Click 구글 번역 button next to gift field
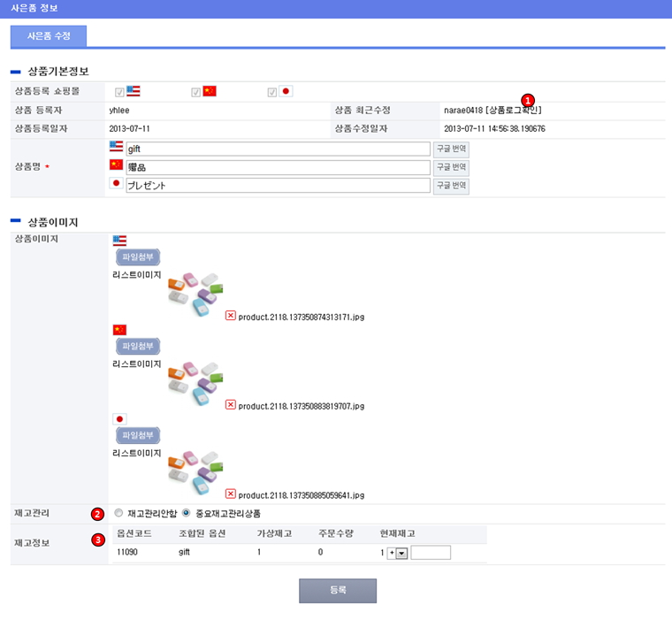Image resolution: width=672 pixels, height=620 pixels. point(451,149)
